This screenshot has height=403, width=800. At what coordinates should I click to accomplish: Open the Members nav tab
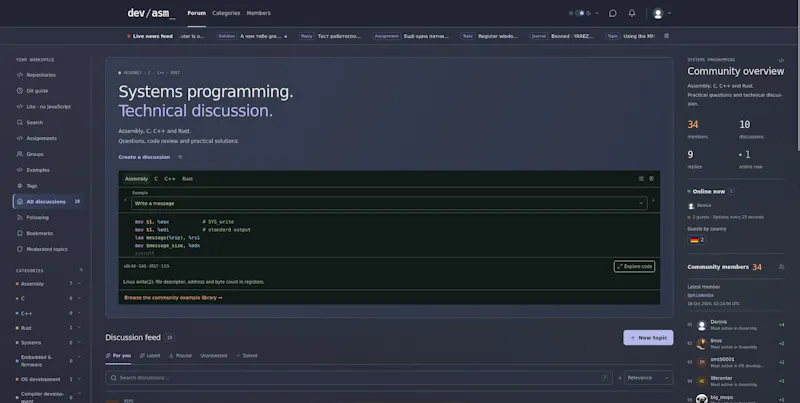(x=259, y=13)
